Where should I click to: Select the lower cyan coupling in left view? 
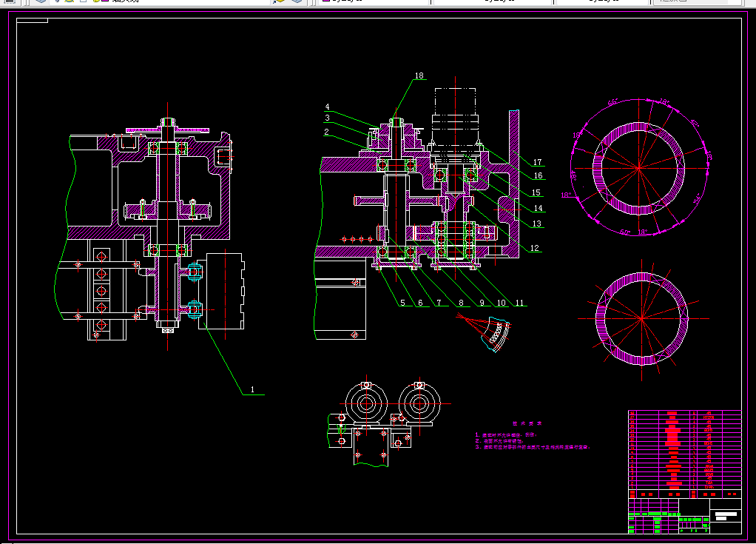pyautogui.click(x=194, y=309)
